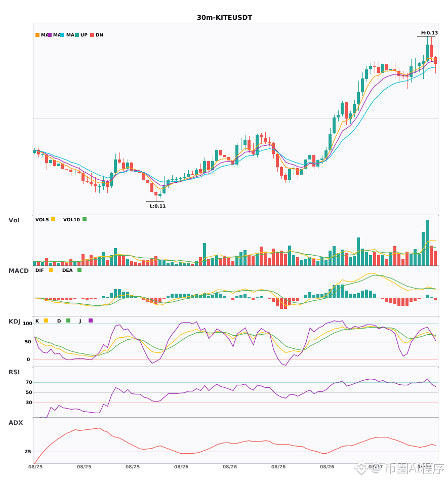Toggle the teal UP legend swatch
Viewport: 448px width, 481px height.
(77, 35)
